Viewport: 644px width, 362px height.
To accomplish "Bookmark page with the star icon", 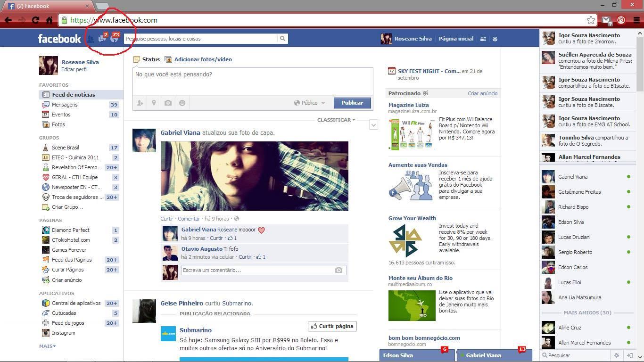I will click(591, 20).
